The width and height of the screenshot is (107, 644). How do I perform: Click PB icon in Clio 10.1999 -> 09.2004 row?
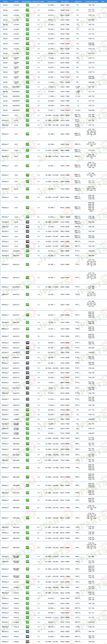[27, 182]
